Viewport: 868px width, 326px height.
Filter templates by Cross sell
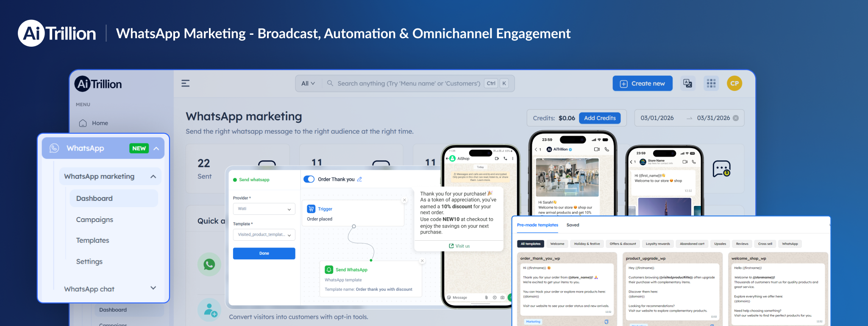(765, 244)
